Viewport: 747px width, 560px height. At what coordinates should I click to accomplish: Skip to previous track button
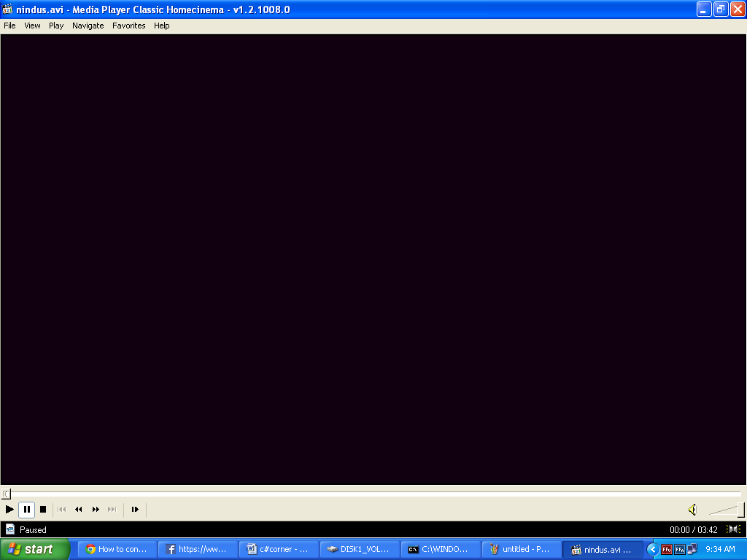(x=62, y=510)
